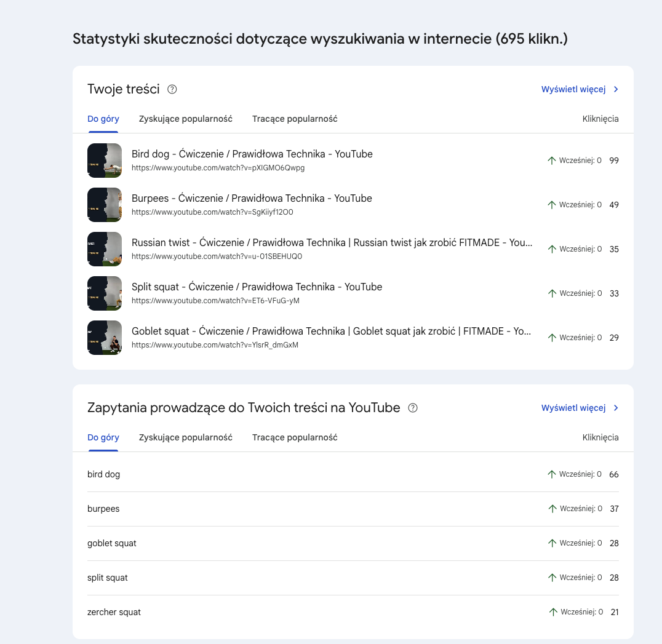
Task: Switch to Zyskujące popularność in Twoje treści
Action: 186,119
